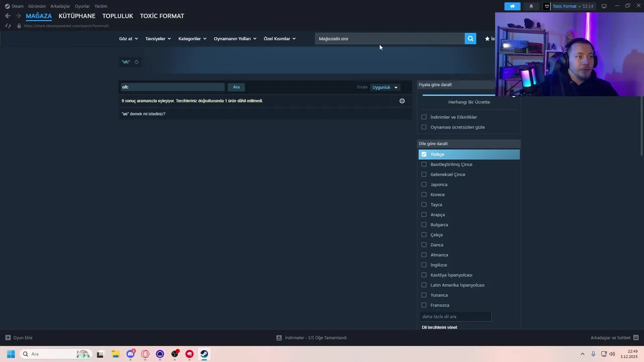Check İngilizce language filter
This screenshot has width=644, height=362.
coord(424,265)
